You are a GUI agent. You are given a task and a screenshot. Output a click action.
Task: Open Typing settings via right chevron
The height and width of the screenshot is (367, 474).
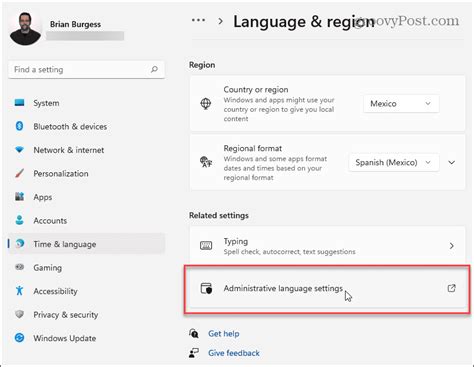click(452, 246)
